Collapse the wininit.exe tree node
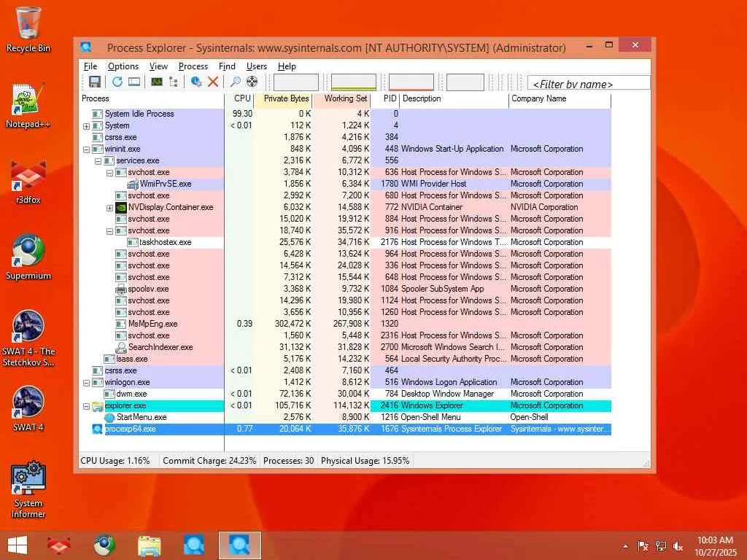 (x=86, y=149)
